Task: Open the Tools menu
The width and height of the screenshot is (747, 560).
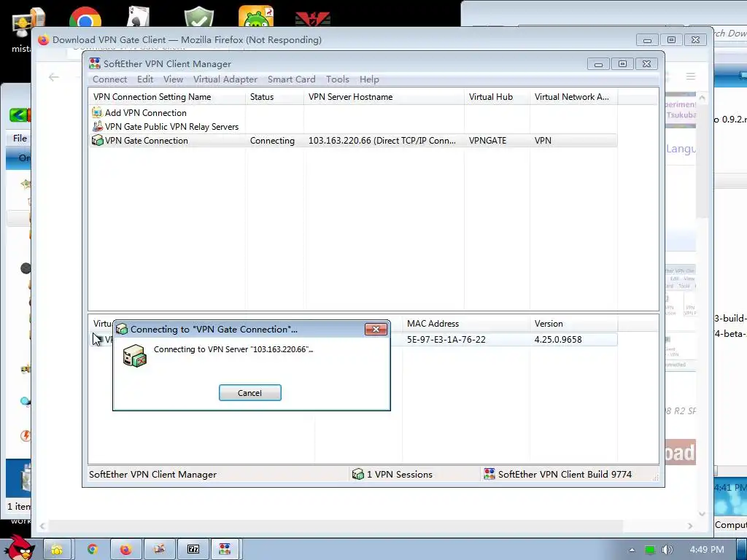Action: (x=337, y=79)
